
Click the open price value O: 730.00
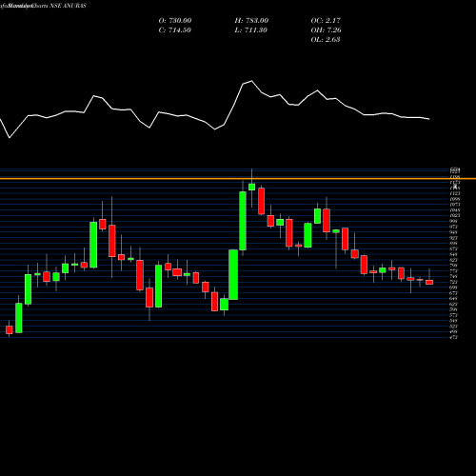(x=175, y=20)
